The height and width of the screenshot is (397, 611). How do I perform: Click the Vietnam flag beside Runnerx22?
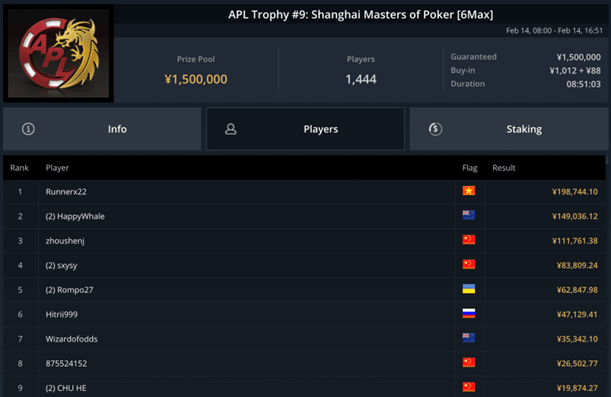click(x=469, y=191)
